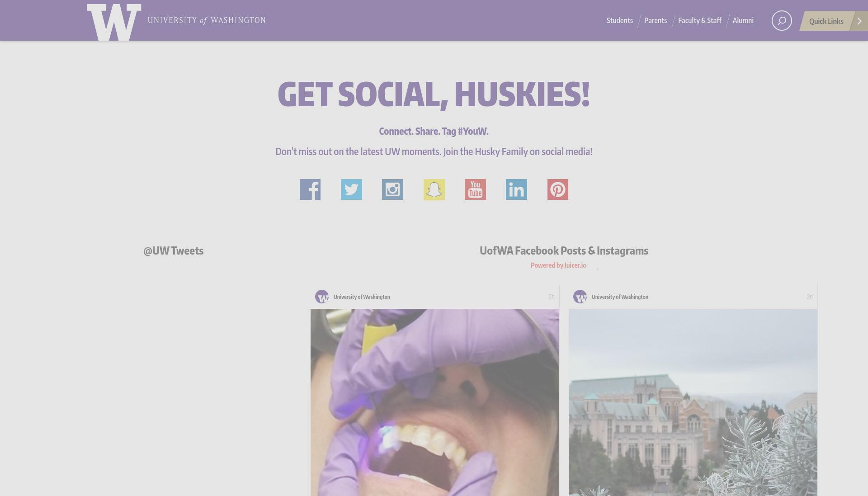The width and height of the screenshot is (868, 496).
Task: Click the 2d timestamp on the dental post
Action: tap(552, 297)
